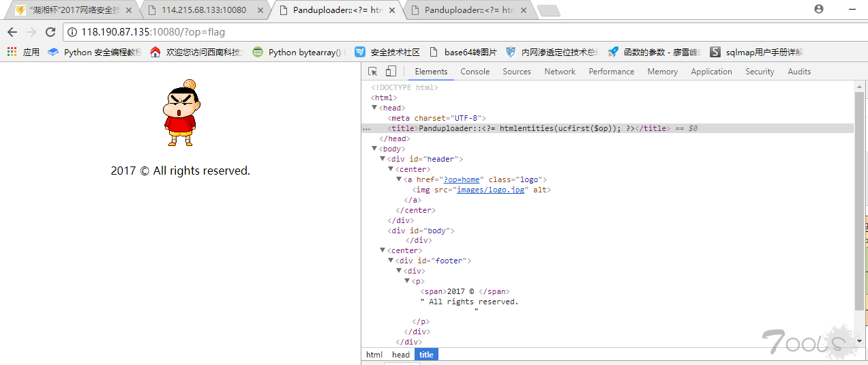The image size is (868, 365).
Task: Open 欢迎您访问西南科技 bookmark
Action: pos(197,52)
